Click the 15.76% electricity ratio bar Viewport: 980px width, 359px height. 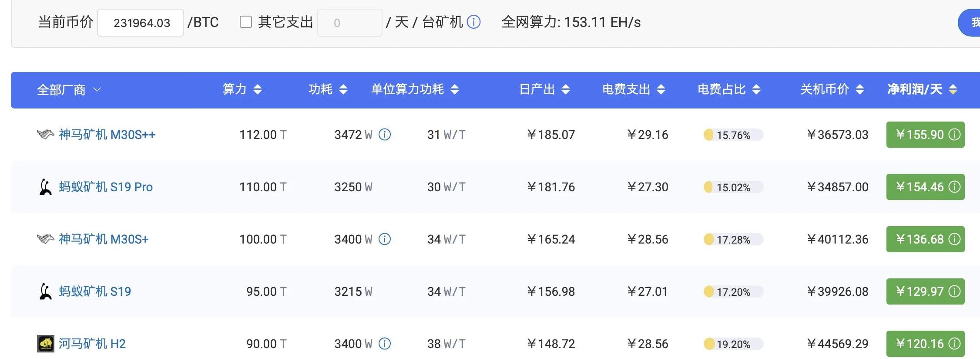pyautogui.click(x=733, y=135)
